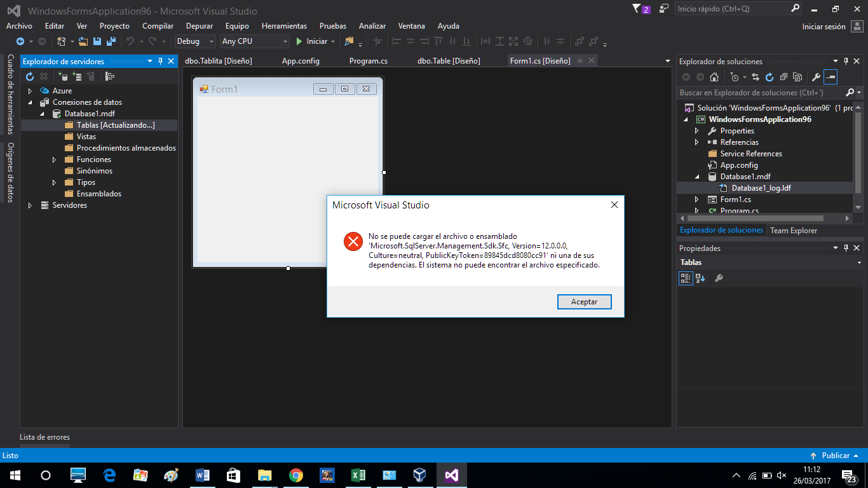Open the Archivo menu
Image resolution: width=868 pixels, height=488 pixels.
pos(19,26)
